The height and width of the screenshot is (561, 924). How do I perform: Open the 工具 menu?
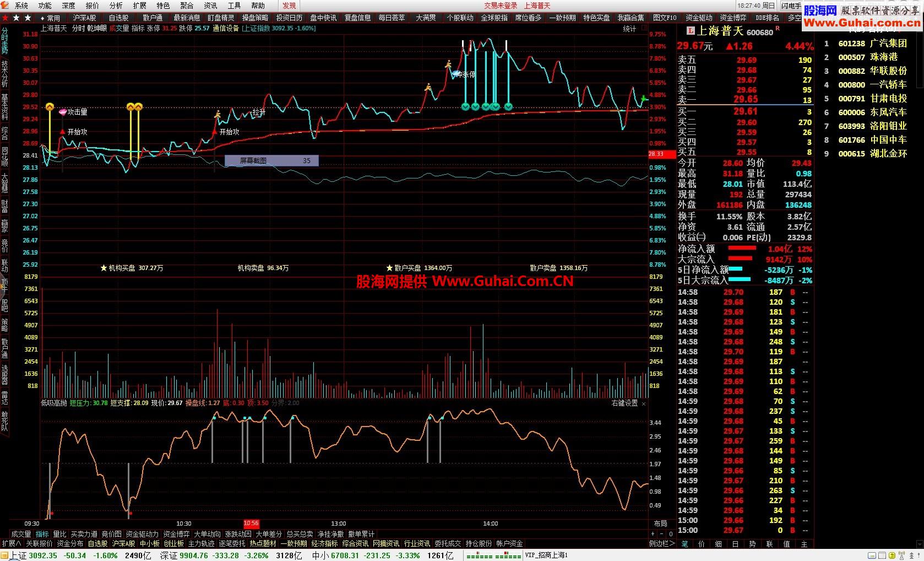pyautogui.click(x=234, y=6)
